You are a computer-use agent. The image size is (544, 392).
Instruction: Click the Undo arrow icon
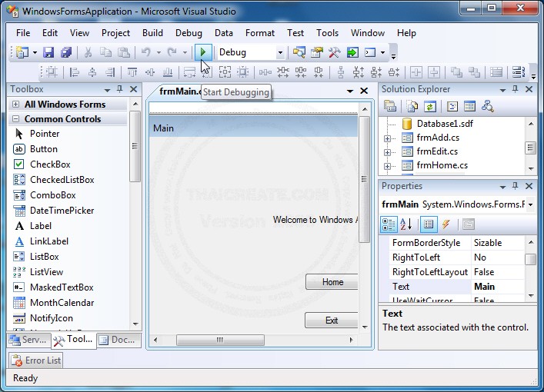point(146,52)
